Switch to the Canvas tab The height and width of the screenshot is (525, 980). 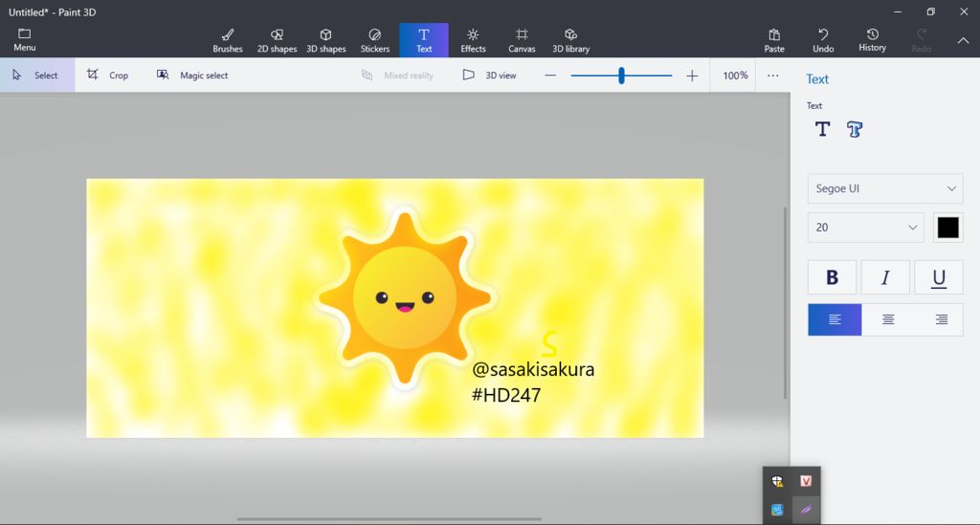[522, 40]
